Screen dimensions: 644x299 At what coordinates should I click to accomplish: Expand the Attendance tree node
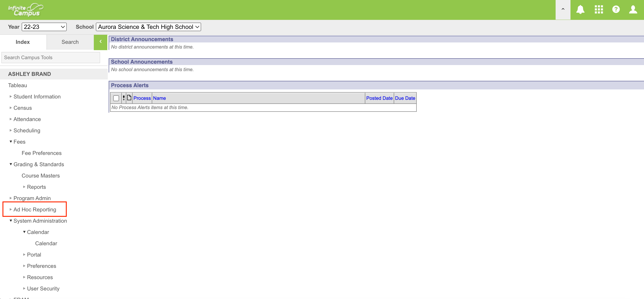[11, 119]
